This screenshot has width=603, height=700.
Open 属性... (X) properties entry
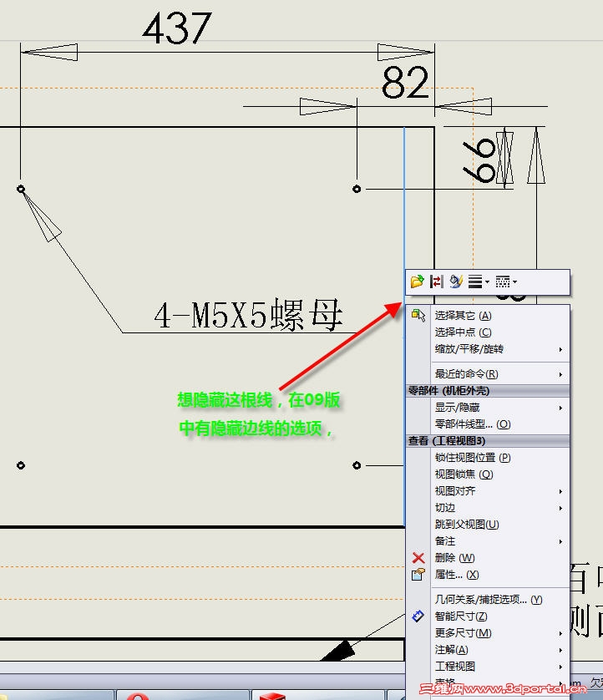488,575
